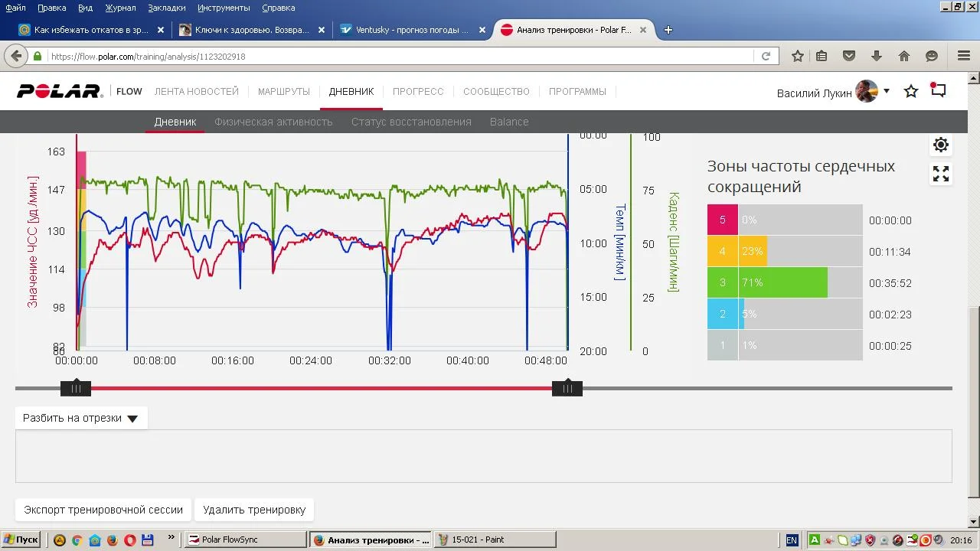Reload the page in address bar
Viewport: 980px width, 551px height.
766,56
